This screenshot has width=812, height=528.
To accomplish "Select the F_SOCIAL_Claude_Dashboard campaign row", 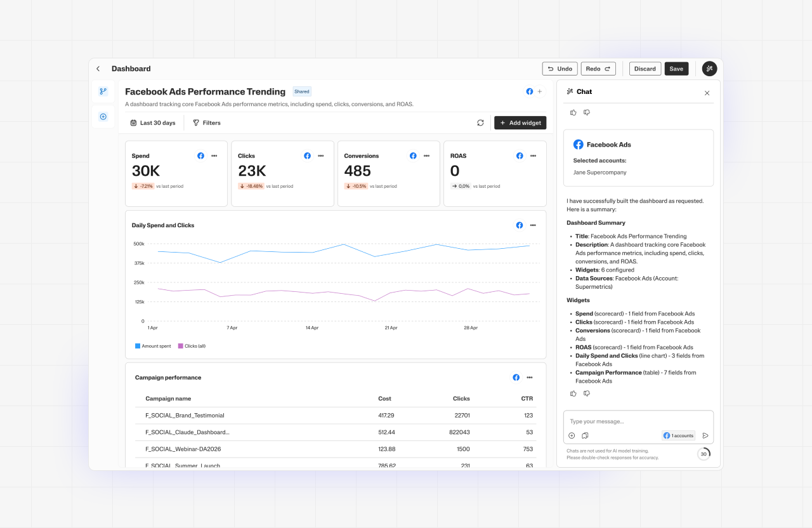I will (x=336, y=432).
